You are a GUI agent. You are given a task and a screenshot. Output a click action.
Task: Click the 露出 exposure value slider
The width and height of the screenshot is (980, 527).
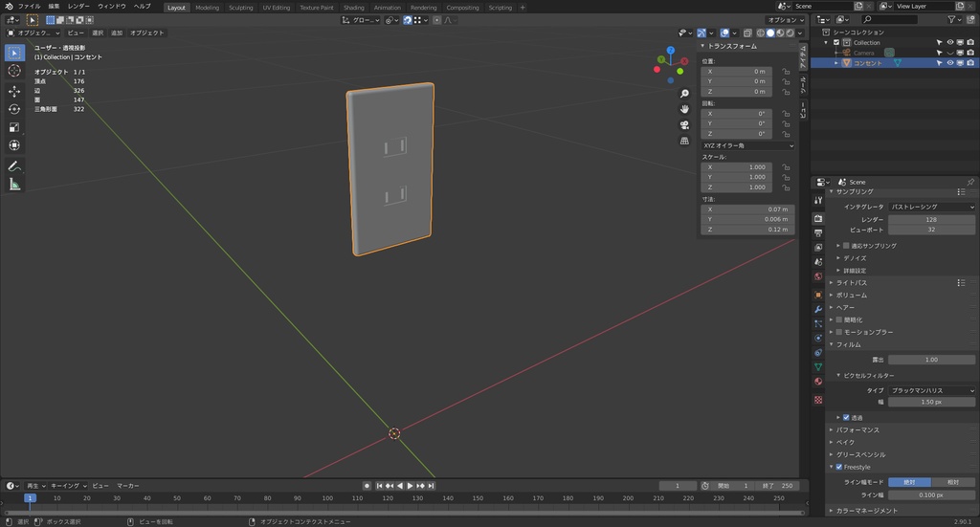pos(931,360)
